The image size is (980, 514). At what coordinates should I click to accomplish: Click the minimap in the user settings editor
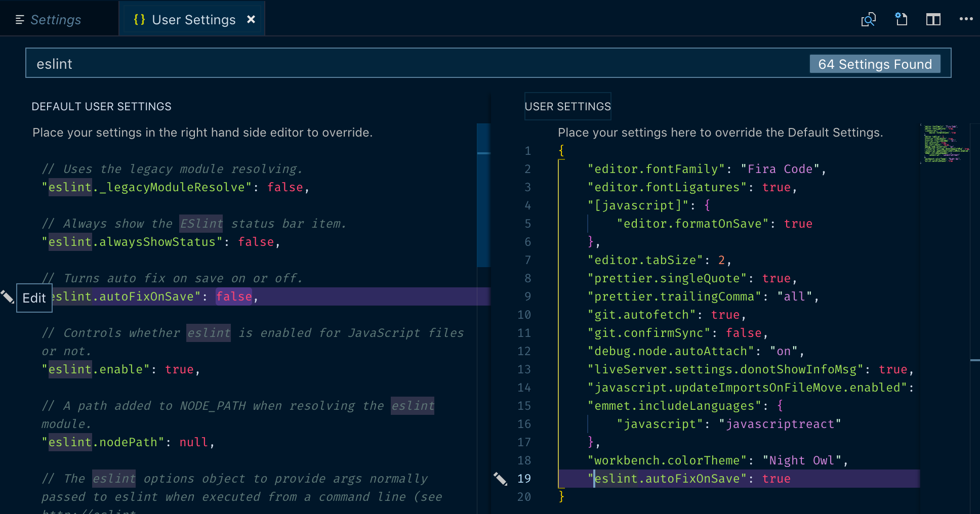point(945,144)
